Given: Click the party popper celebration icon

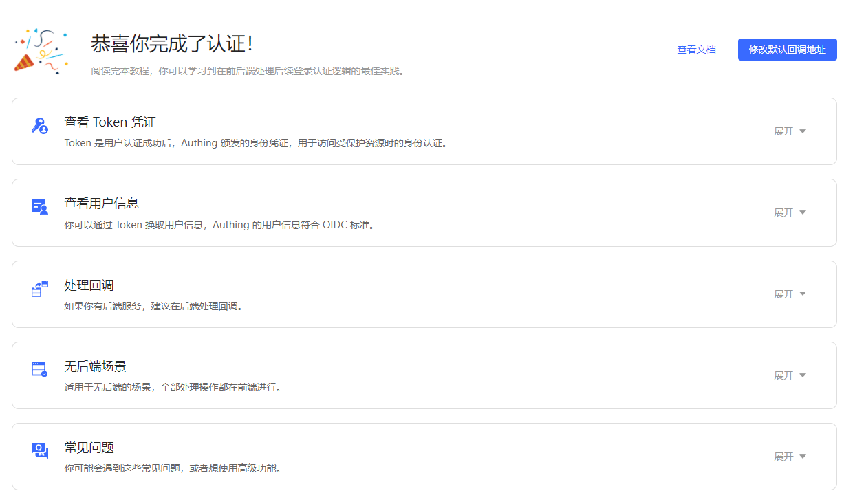Looking at the screenshot, I should [41, 51].
